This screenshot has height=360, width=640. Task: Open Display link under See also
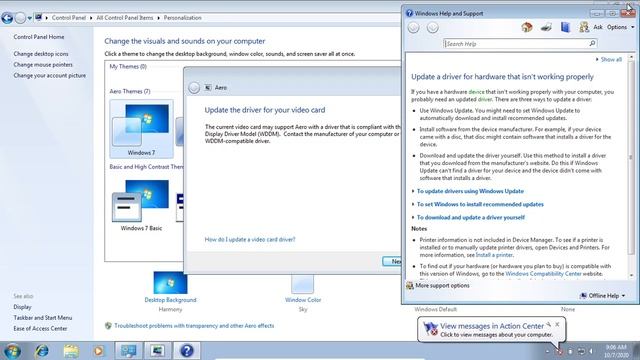click(x=22, y=307)
